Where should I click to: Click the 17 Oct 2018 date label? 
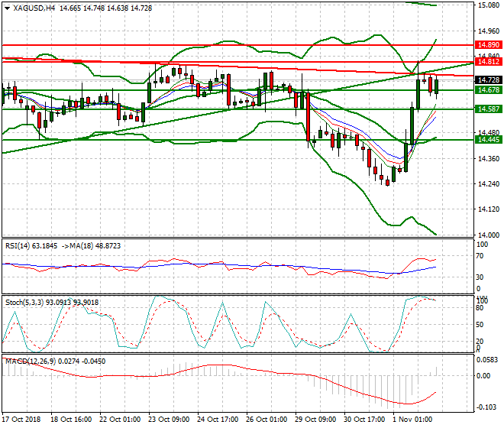click(21, 420)
